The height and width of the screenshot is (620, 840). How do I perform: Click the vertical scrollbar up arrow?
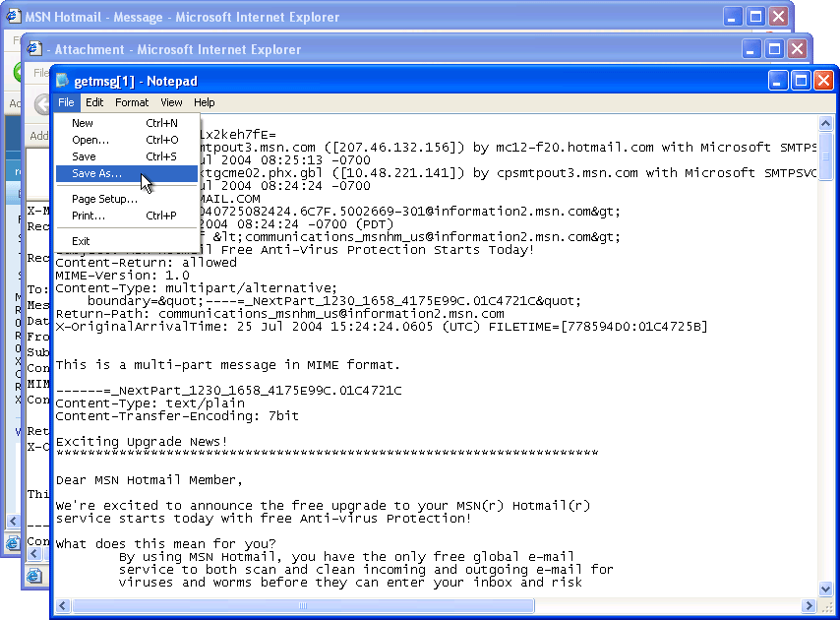tap(826, 123)
